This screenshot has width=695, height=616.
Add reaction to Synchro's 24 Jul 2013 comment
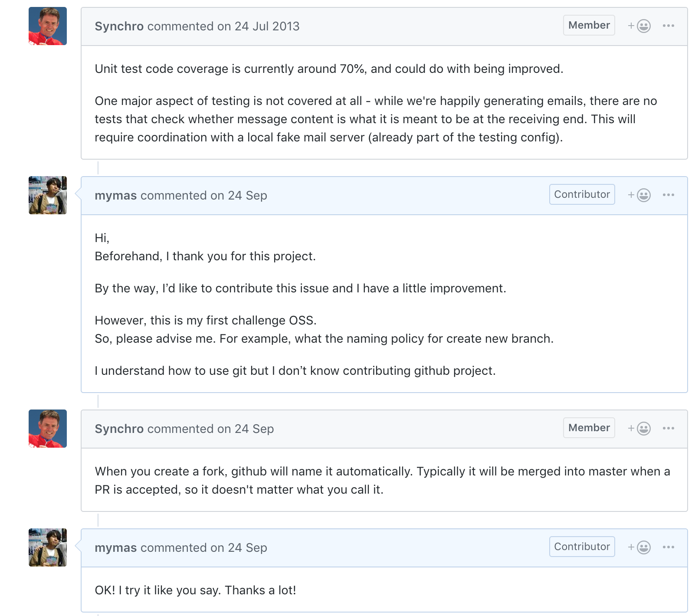coord(639,26)
